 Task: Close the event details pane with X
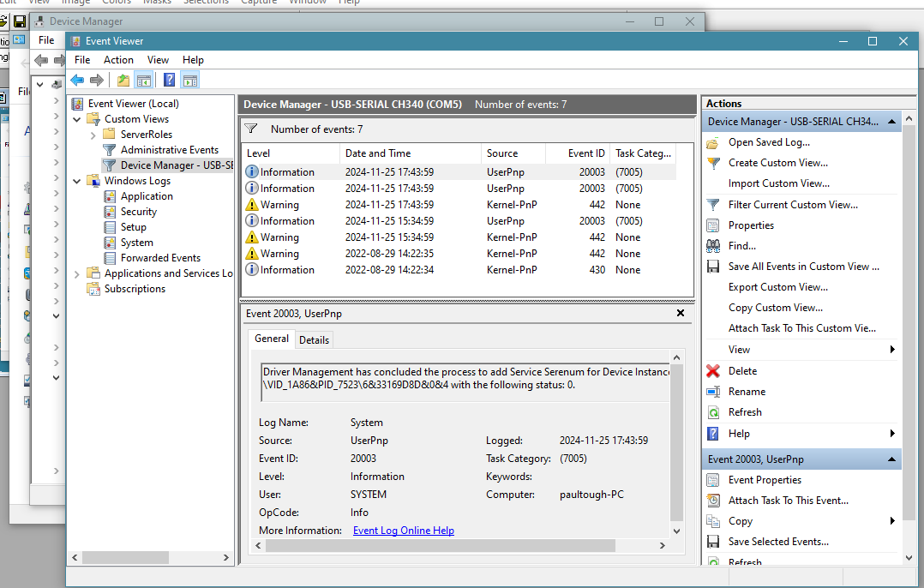(x=681, y=313)
